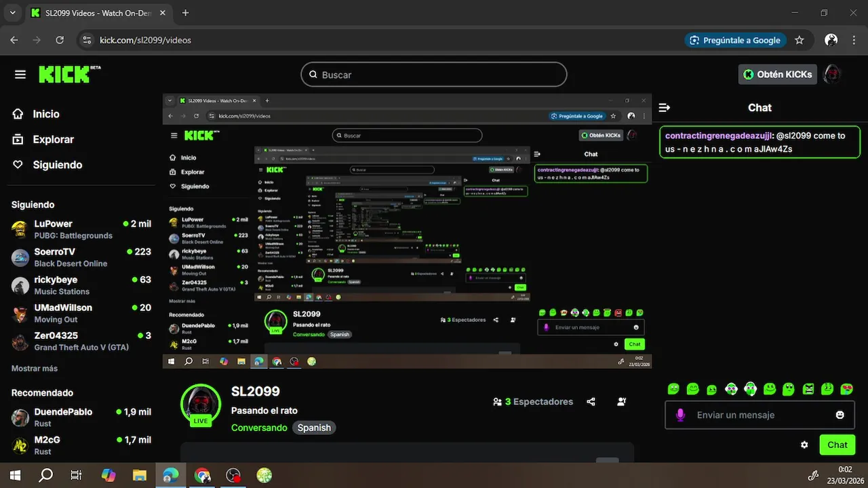The height and width of the screenshot is (488, 868).
Task: Open recommended channel M2cG
Action: [x=81, y=445]
